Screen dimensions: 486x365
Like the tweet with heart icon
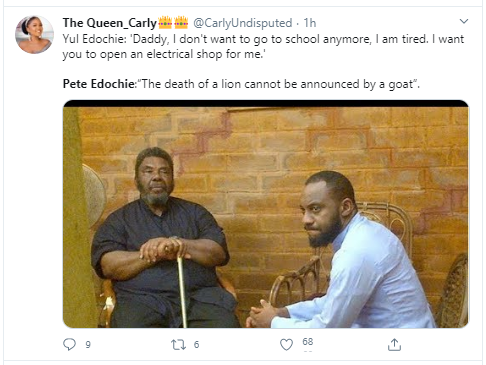[x=286, y=344]
